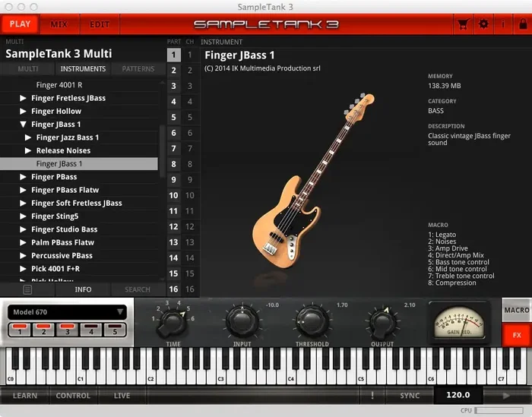Click the info 'i' icon
Viewport: 532px width, 417px height.
pyautogui.click(x=503, y=24)
